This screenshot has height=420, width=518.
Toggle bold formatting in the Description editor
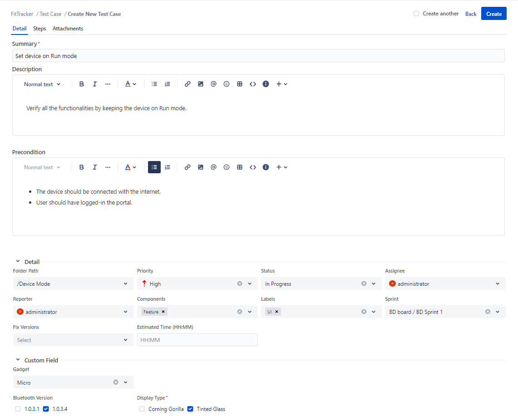pos(81,84)
